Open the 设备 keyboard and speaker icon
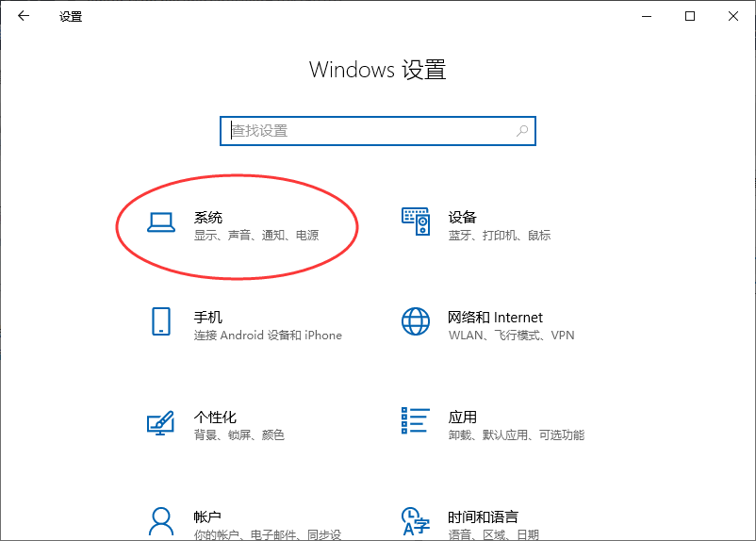The height and width of the screenshot is (541, 756). point(416,221)
